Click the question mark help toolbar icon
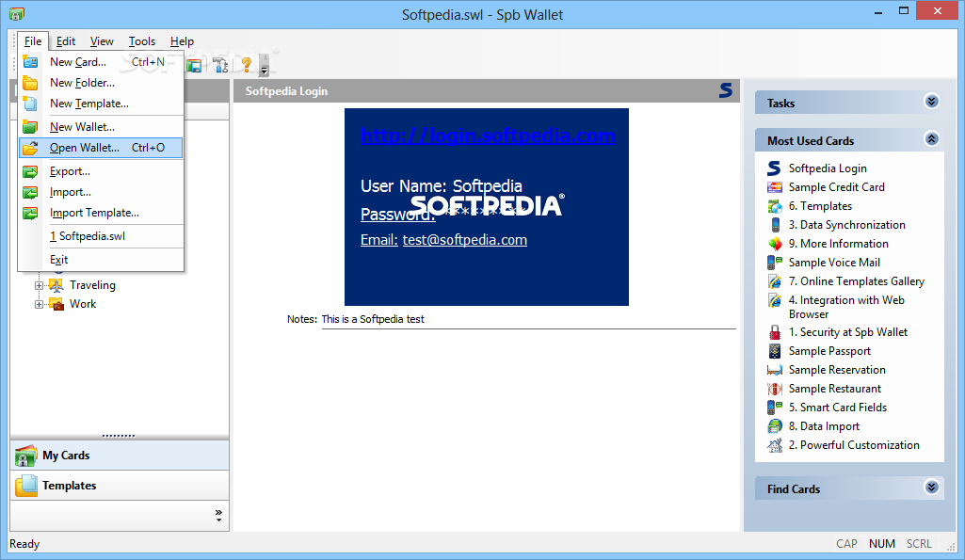 247,65
